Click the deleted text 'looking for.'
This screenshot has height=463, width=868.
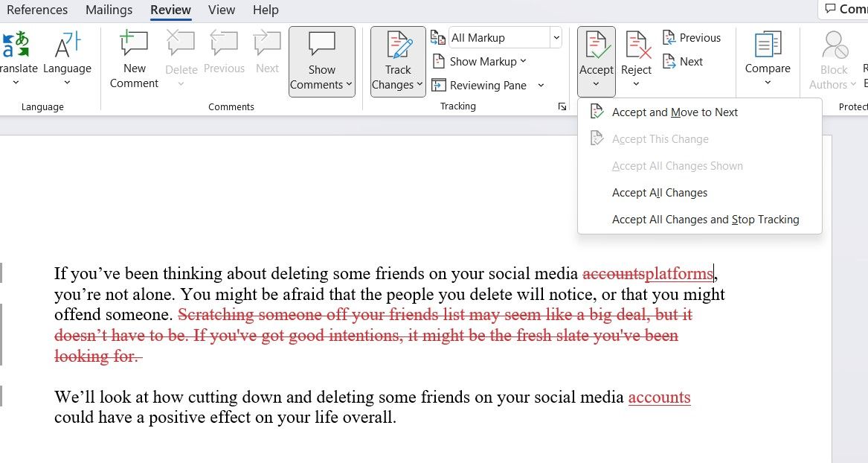coord(97,356)
